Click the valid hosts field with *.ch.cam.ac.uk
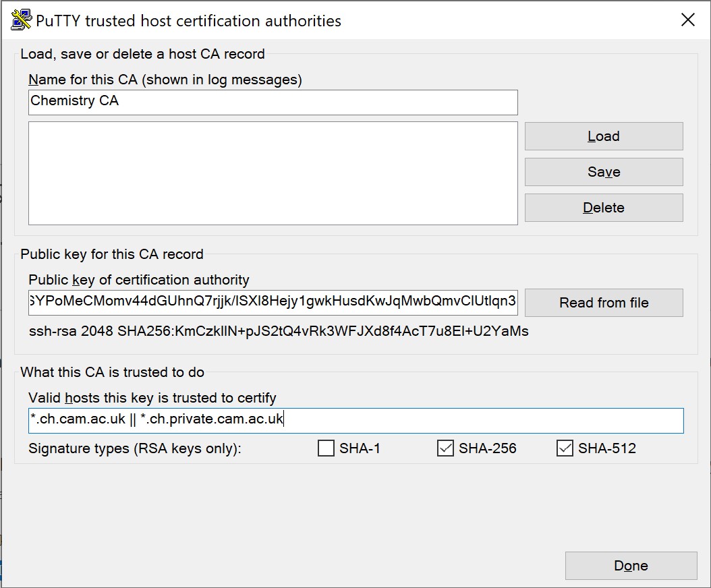The height and width of the screenshot is (588, 711). coord(356,420)
